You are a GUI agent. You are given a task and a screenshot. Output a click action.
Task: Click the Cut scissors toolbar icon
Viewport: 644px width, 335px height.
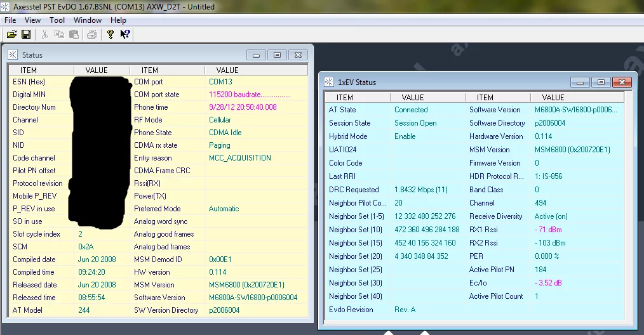45,34
